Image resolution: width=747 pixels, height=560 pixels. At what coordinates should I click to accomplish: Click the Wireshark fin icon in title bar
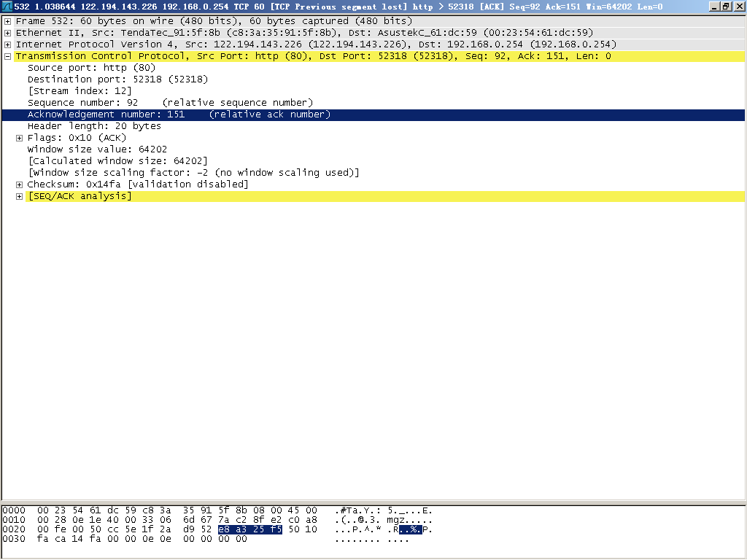pos(7,7)
